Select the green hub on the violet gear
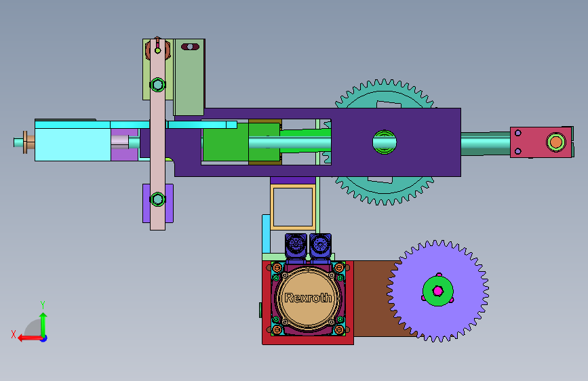This screenshot has height=381, width=588. 437,291
